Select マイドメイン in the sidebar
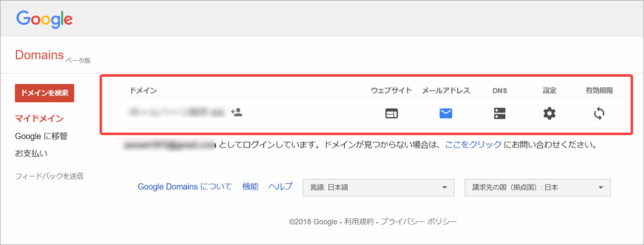644x245 pixels. point(39,119)
